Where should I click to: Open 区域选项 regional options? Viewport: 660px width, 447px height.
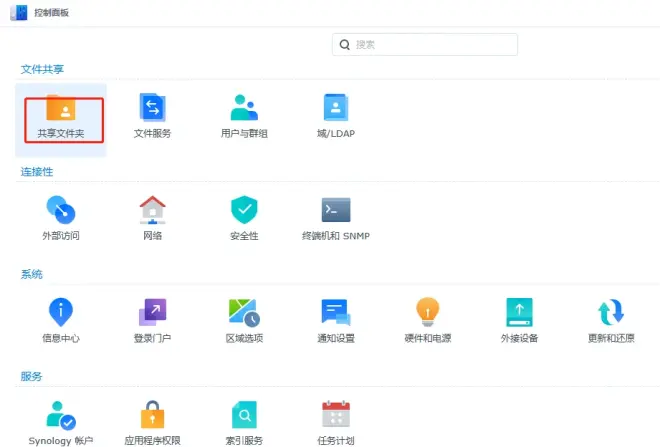click(244, 312)
